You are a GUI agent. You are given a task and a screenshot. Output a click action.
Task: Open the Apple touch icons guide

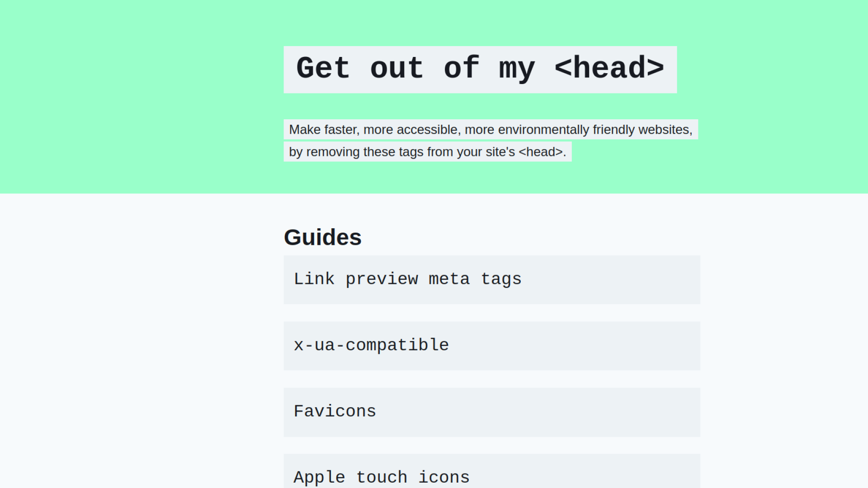(381, 477)
